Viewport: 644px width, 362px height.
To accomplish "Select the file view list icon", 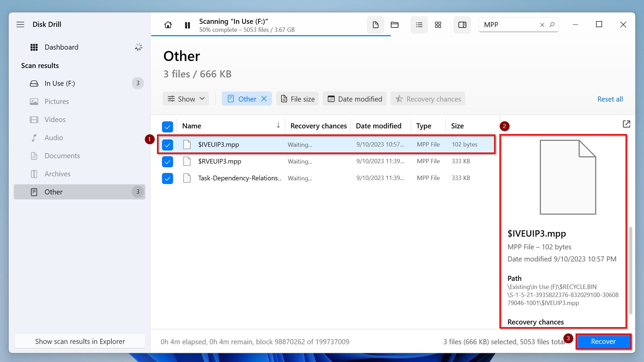I will (419, 24).
